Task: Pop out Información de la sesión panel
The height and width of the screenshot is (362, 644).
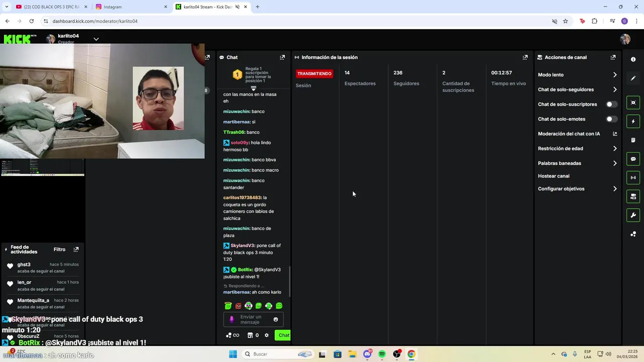Action: point(525,57)
